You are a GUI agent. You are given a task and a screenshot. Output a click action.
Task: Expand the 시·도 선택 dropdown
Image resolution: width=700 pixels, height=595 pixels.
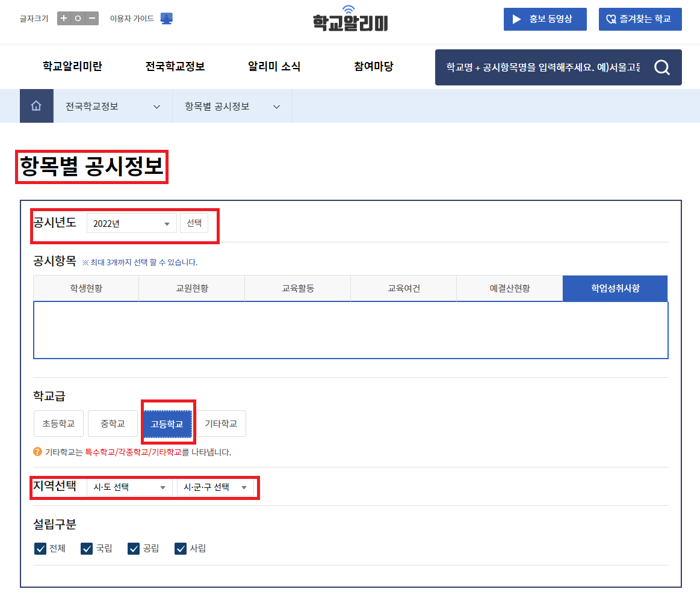(129, 487)
